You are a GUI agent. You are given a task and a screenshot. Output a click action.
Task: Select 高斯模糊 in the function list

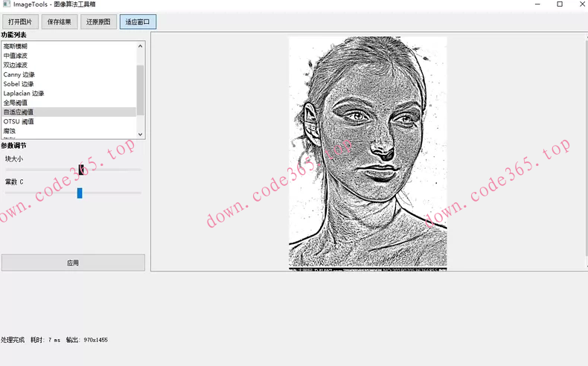point(69,46)
